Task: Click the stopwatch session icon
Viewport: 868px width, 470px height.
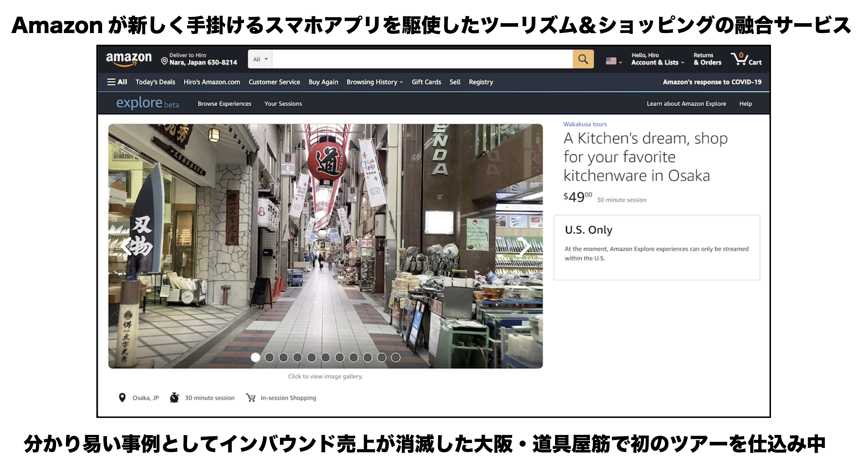Action: (x=174, y=398)
